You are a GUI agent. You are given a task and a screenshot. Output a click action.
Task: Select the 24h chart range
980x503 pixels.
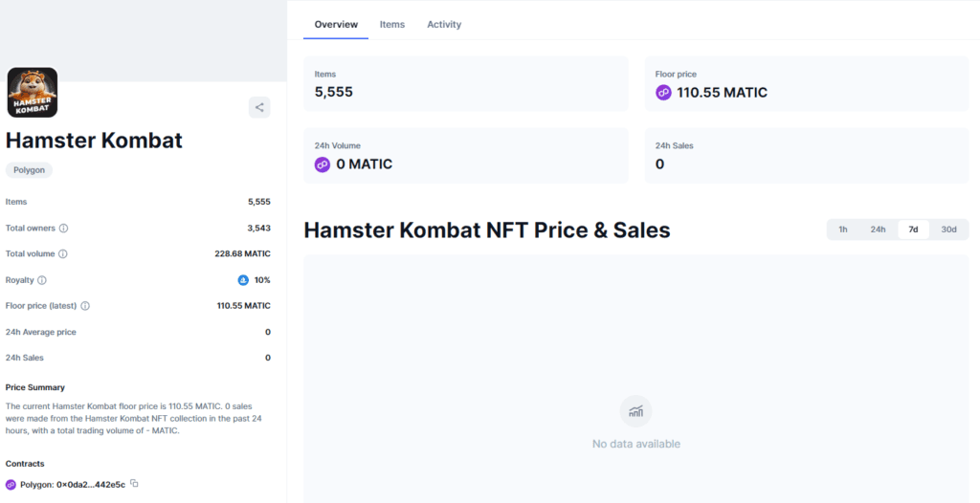point(878,230)
